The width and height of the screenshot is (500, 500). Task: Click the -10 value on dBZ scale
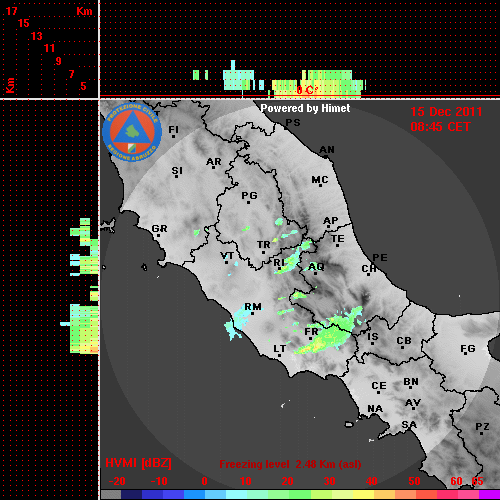click(x=159, y=481)
